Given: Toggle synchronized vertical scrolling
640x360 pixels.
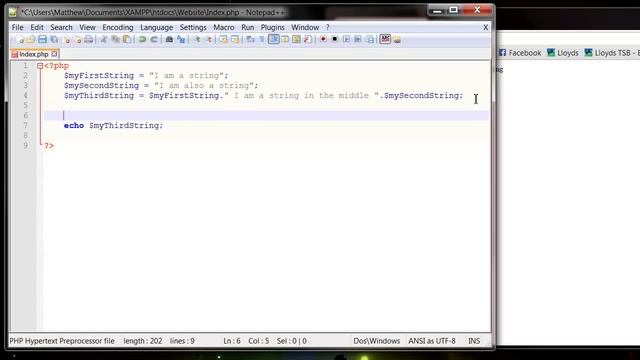Looking at the screenshot, I should click(223, 40).
